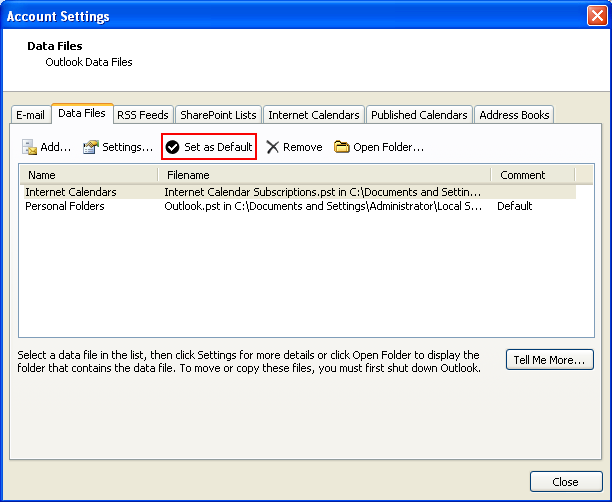Click Internet Calendar Subscriptions.pst filename
Screen dimensions: 612x502
pos(322,192)
